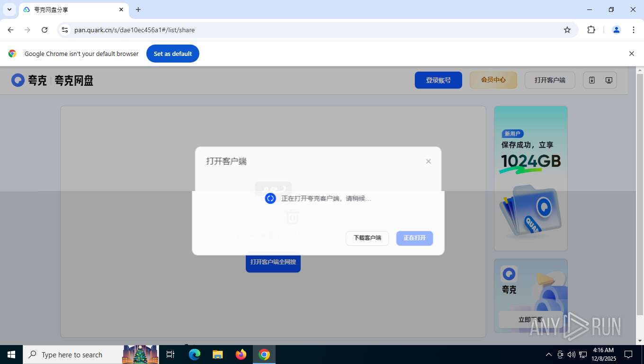Select the 夸克网盘分享 tab
This screenshot has width=644, height=364.
73,9
